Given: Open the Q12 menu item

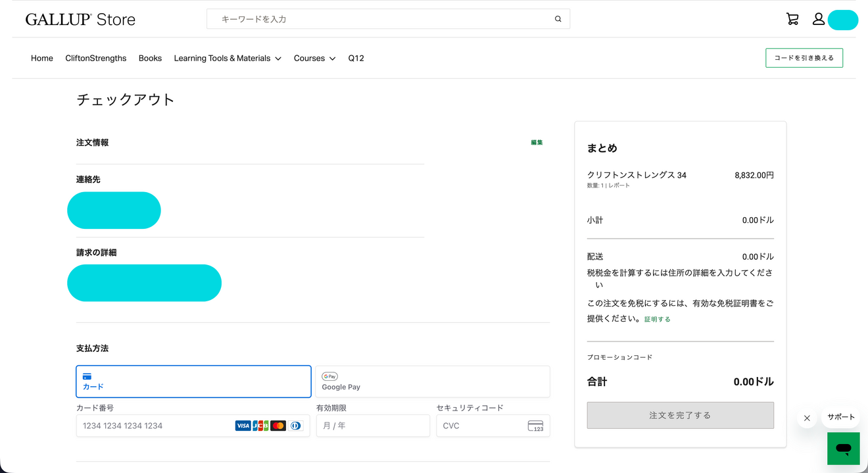Looking at the screenshot, I should [356, 58].
